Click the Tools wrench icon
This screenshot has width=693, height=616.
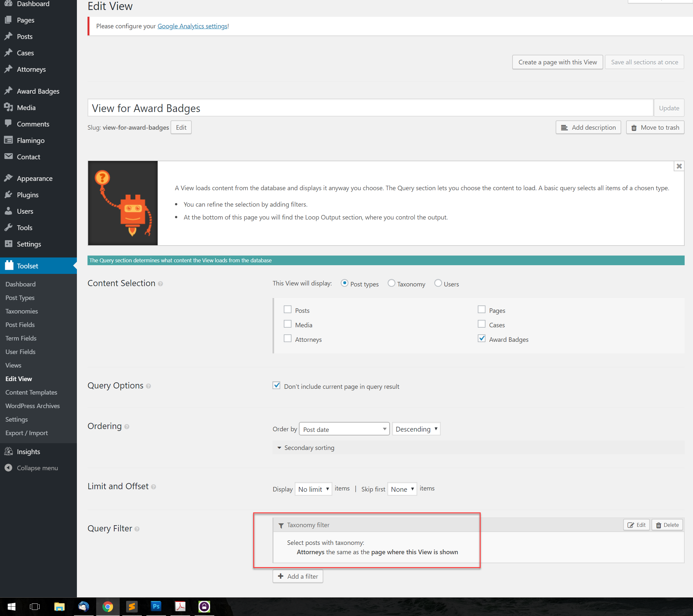[8, 227]
